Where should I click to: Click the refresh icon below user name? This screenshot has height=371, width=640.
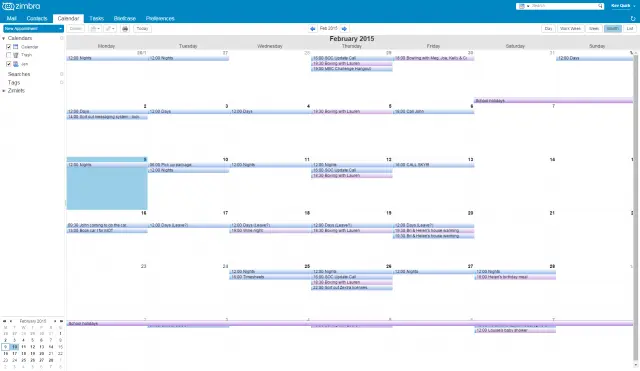(x=633, y=19)
